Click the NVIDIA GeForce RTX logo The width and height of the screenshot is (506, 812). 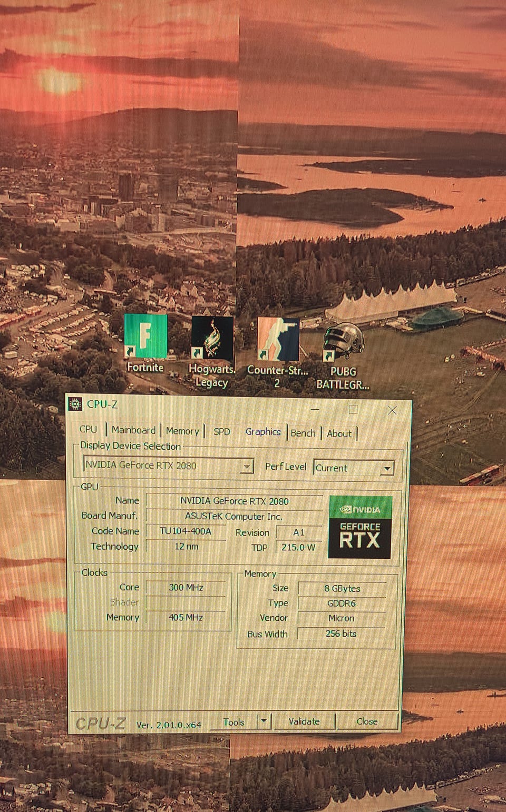pyautogui.click(x=360, y=527)
